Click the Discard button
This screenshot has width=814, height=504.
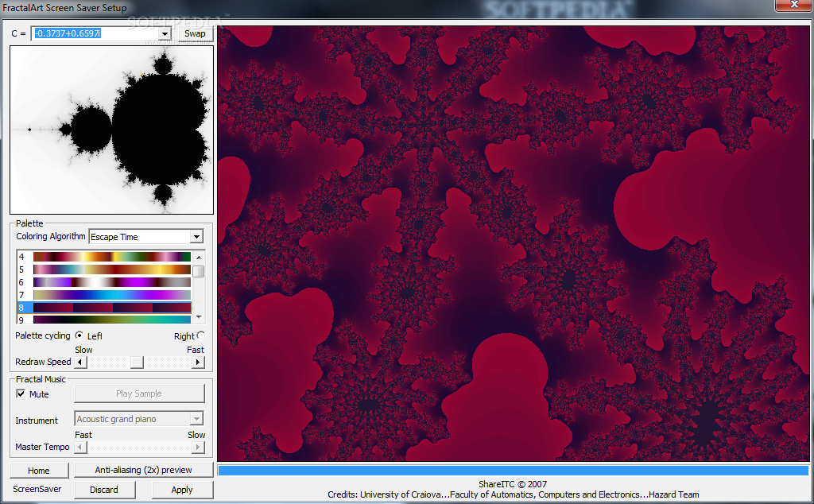pos(104,490)
